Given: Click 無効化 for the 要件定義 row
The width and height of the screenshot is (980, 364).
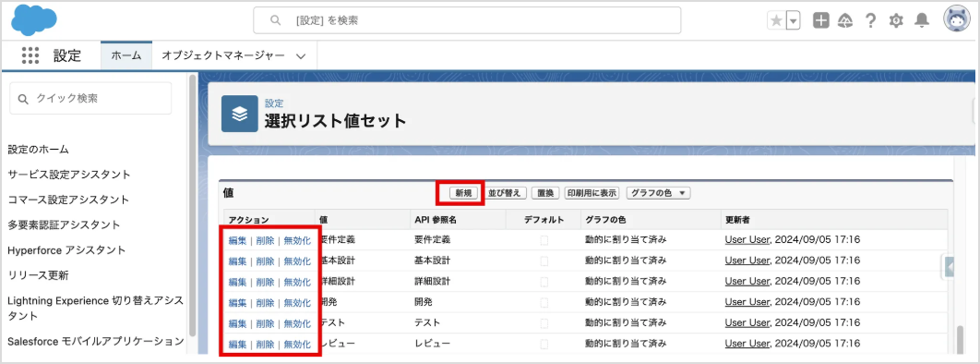Looking at the screenshot, I should point(297,240).
